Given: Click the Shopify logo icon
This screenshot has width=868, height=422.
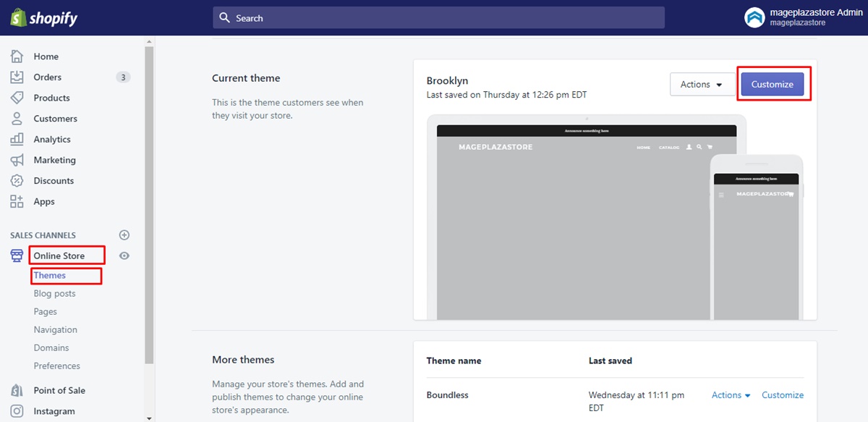Looking at the screenshot, I should 18,17.
